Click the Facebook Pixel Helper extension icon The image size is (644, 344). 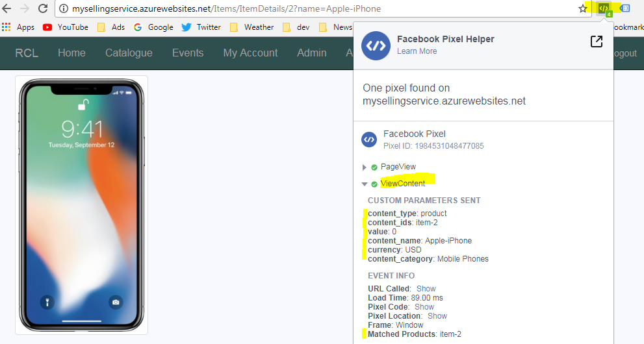point(604,8)
